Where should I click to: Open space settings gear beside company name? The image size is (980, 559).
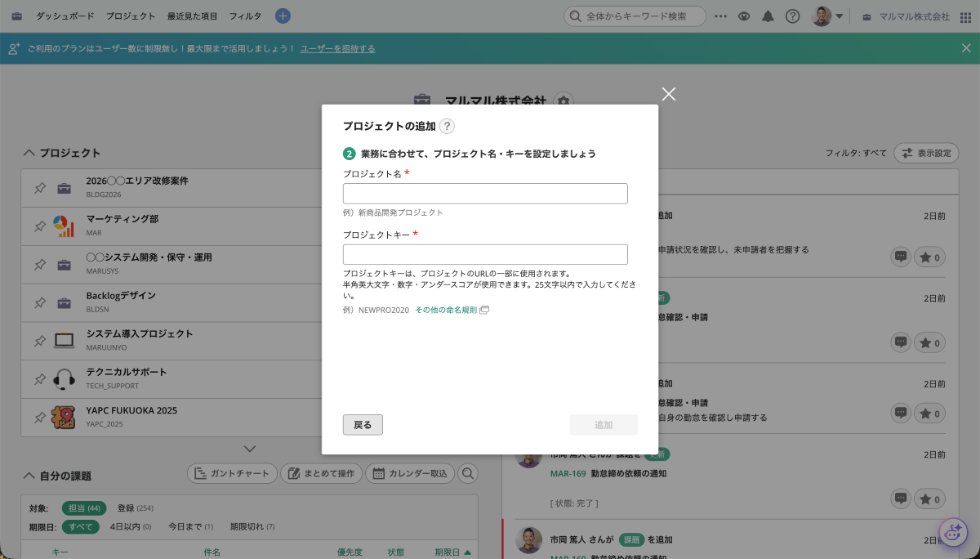point(563,101)
